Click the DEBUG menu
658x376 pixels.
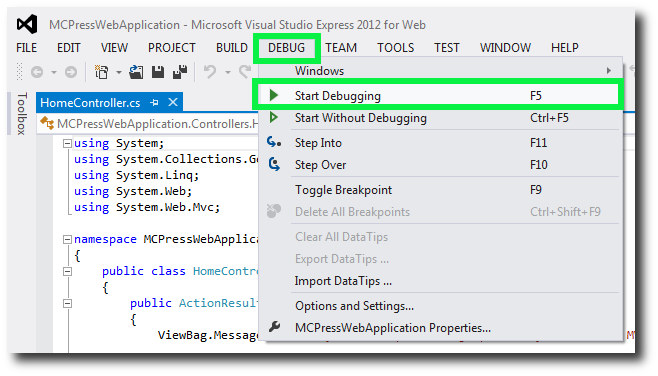(287, 48)
